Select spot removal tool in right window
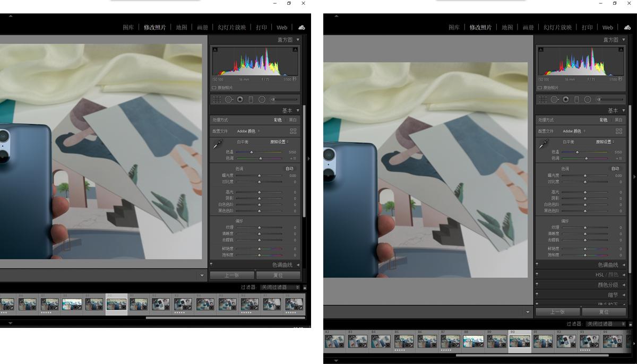This screenshot has height=364, width=637. point(555,99)
